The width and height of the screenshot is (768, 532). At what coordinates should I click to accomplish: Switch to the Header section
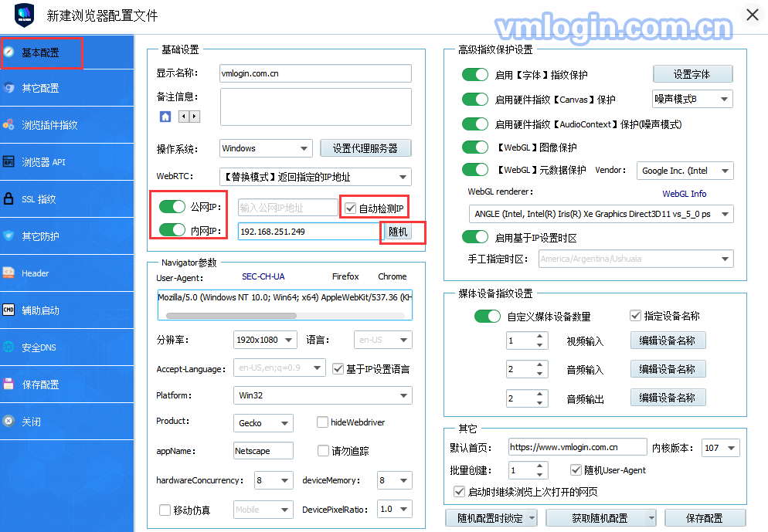tap(66, 273)
